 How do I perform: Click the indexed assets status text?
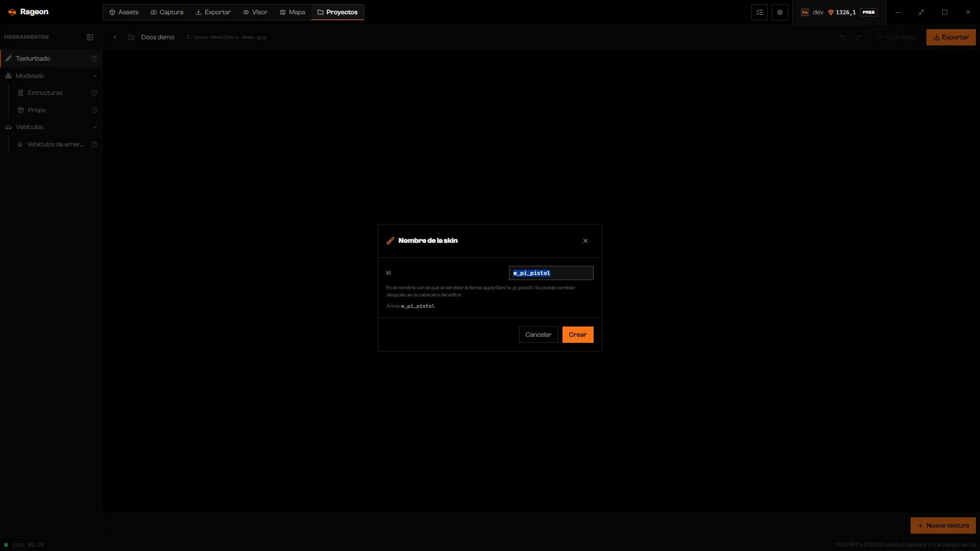click(x=905, y=545)
